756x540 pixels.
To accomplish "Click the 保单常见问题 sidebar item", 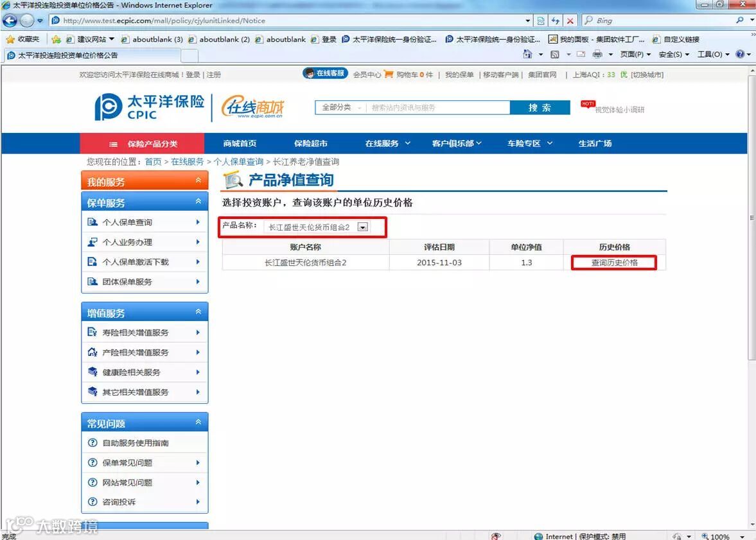I will (x=145, y=462).
